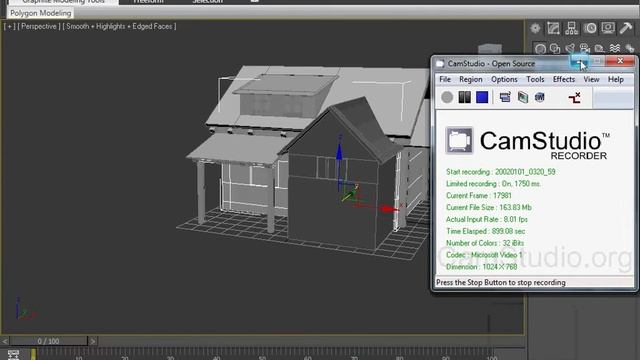Click 'Dimension : 1024 X 768' line
Screen dimensions: 640x360
coord(482,267)
